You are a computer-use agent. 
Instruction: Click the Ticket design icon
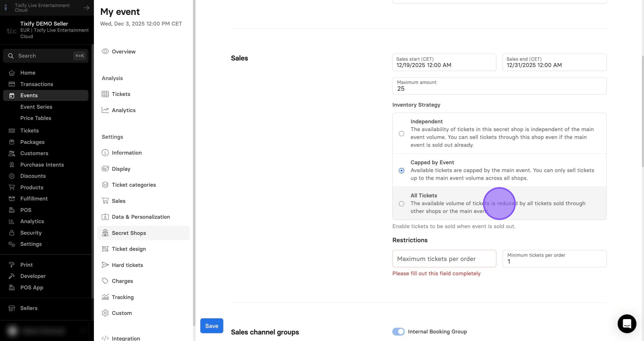tap(105, 249)
